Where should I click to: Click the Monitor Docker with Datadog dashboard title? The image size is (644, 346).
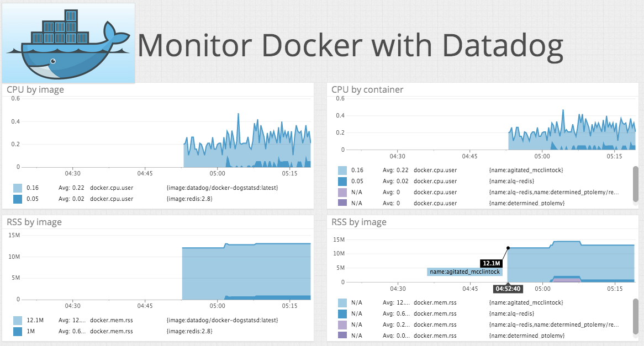[x=352, y=46]
